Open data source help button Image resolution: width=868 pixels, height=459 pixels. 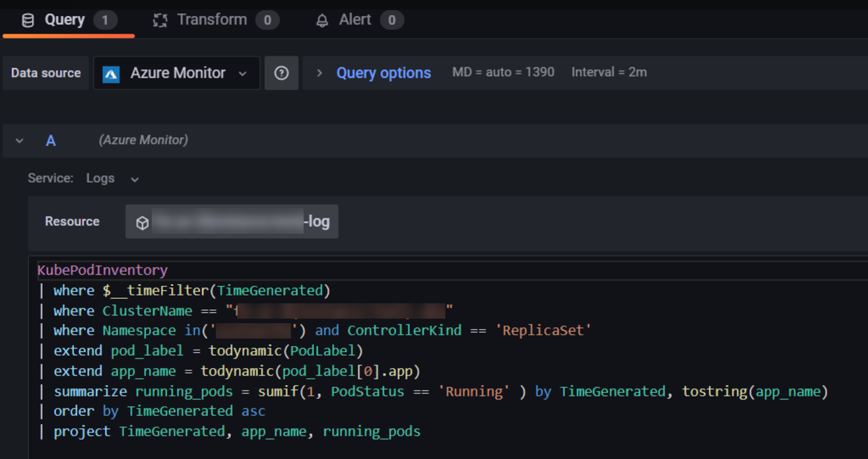[282, 73]
